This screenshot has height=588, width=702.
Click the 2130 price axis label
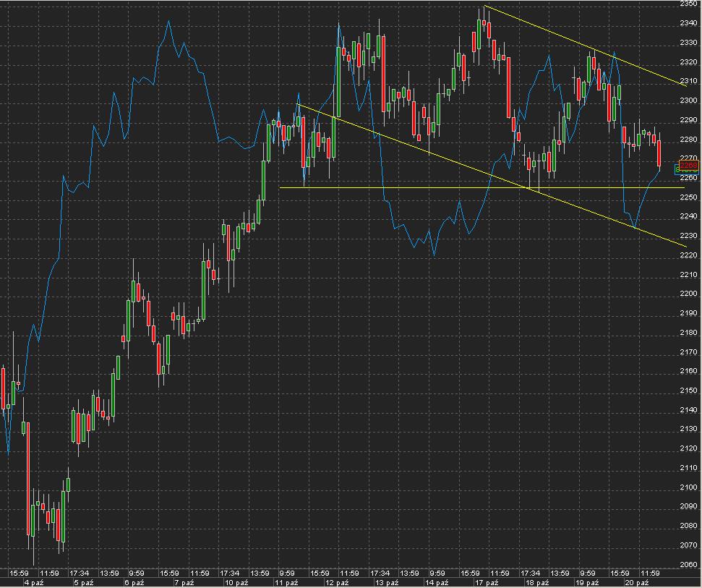click(688, 429)
